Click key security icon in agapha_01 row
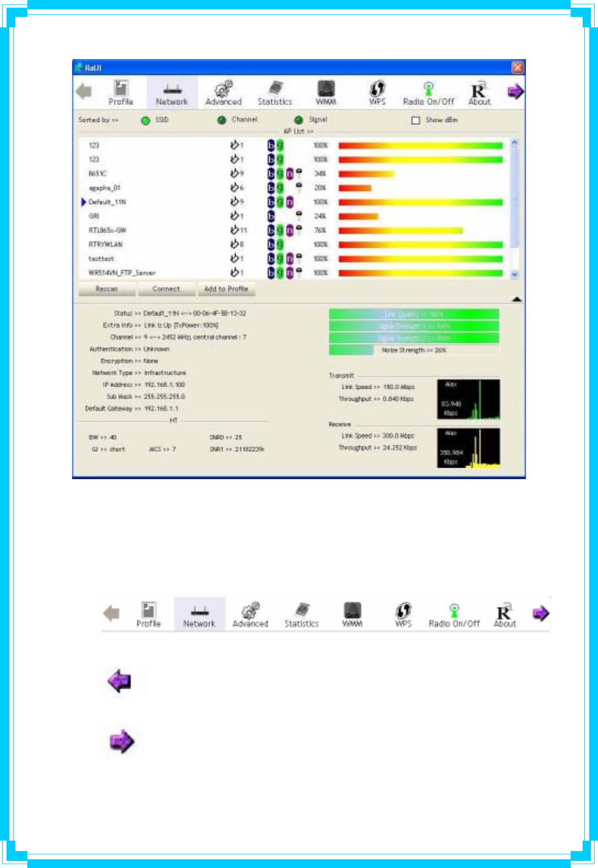Screen dimensions: 598x868 click(x=299, y=188)
